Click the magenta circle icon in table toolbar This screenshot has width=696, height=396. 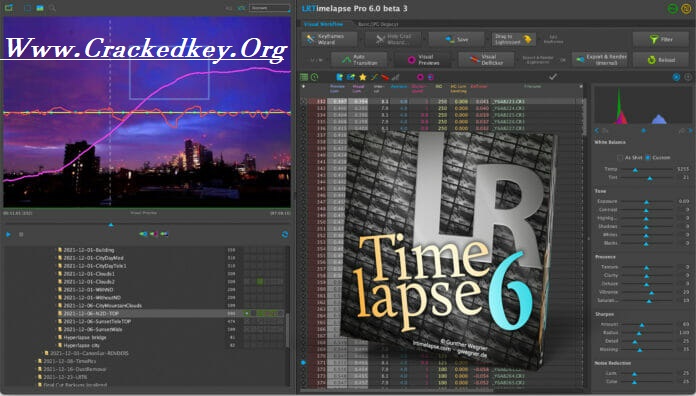click(x=420, y=77)
